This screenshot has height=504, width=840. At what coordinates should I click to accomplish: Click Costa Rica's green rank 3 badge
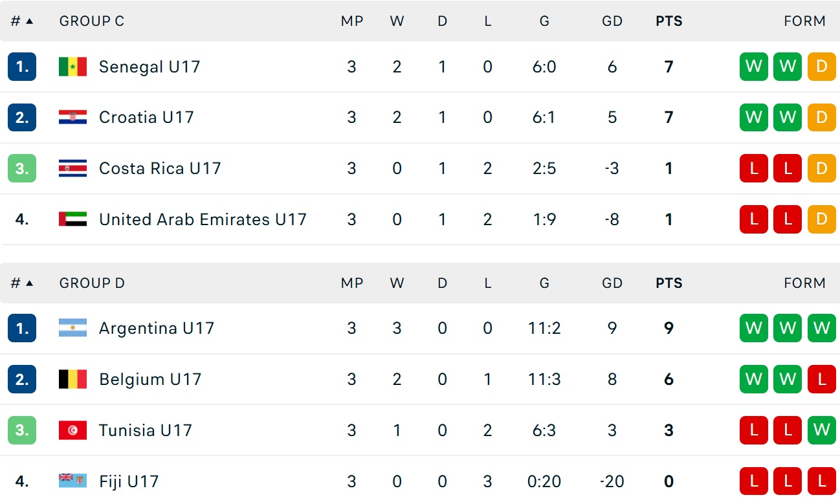pos(22,168)
